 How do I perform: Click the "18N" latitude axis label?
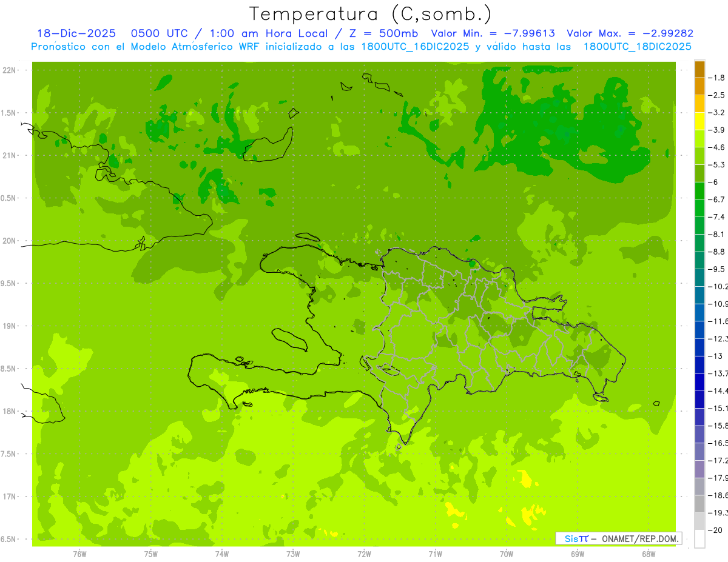tap(8, 411)
